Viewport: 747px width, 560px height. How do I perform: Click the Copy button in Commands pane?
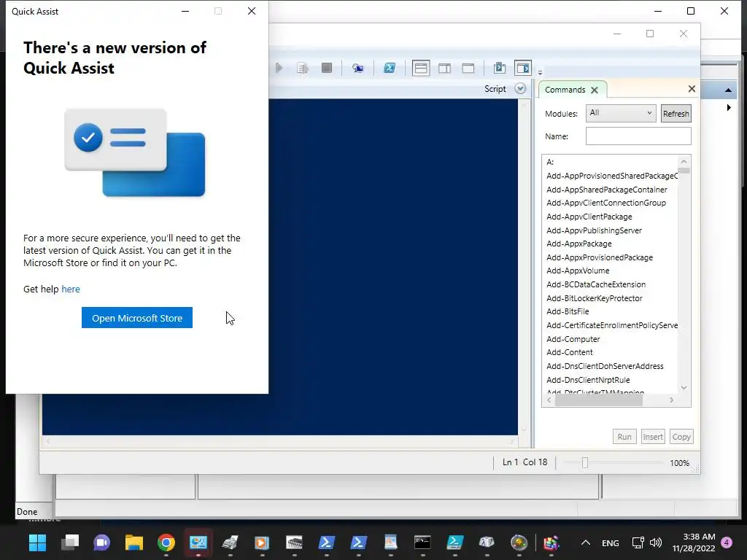681,437
